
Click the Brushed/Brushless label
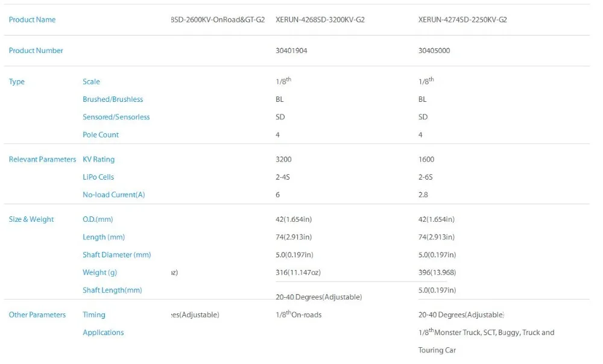pos(113,99)
